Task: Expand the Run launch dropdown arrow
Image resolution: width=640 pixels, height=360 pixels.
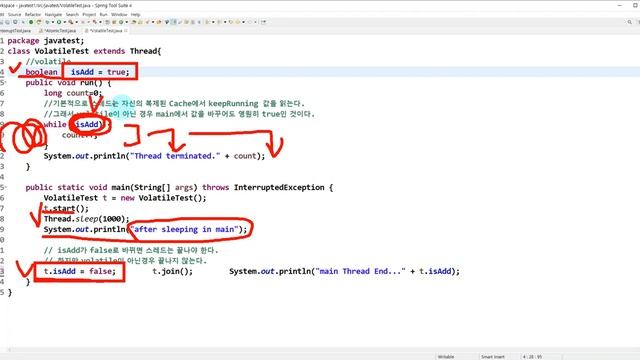Action: point(65,22)
